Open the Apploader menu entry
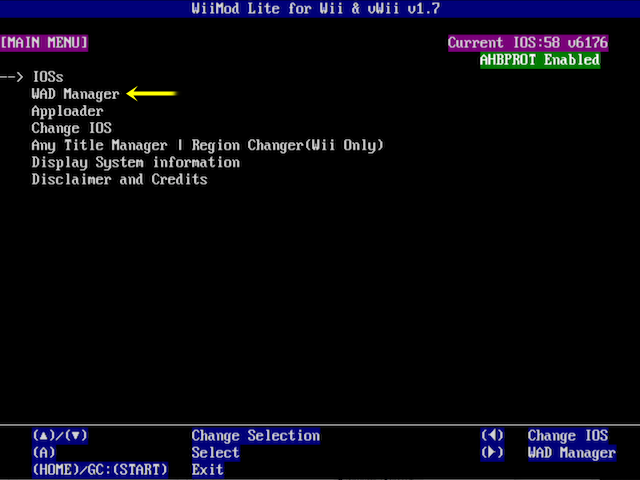Viewport: 640px width, 480px height. pos(67,111)
